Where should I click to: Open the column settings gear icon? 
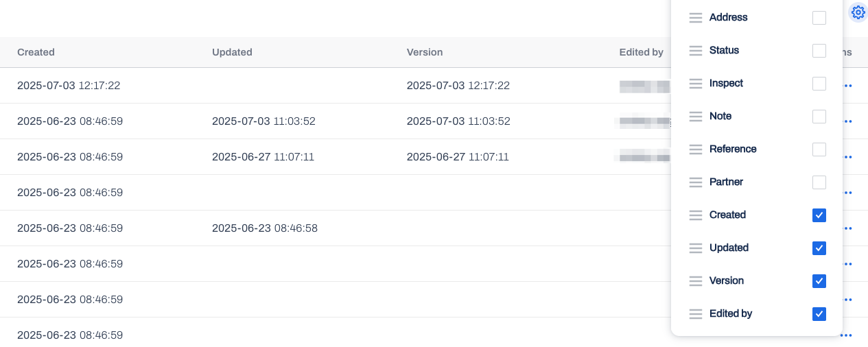[858, 12]
